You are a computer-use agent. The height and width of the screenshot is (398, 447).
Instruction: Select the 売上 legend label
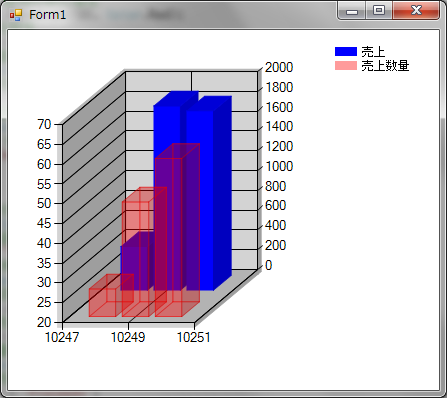(373, 52)
